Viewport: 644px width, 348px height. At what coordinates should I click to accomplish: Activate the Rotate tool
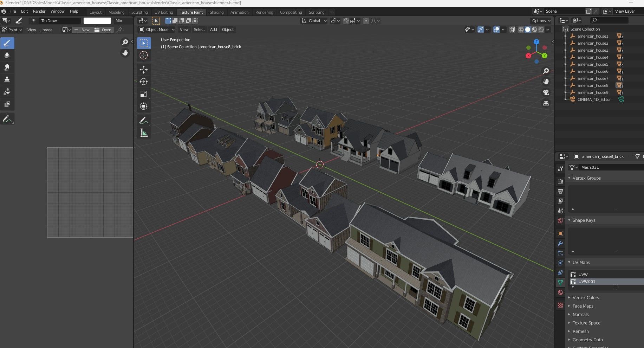[x=144, y=82]
